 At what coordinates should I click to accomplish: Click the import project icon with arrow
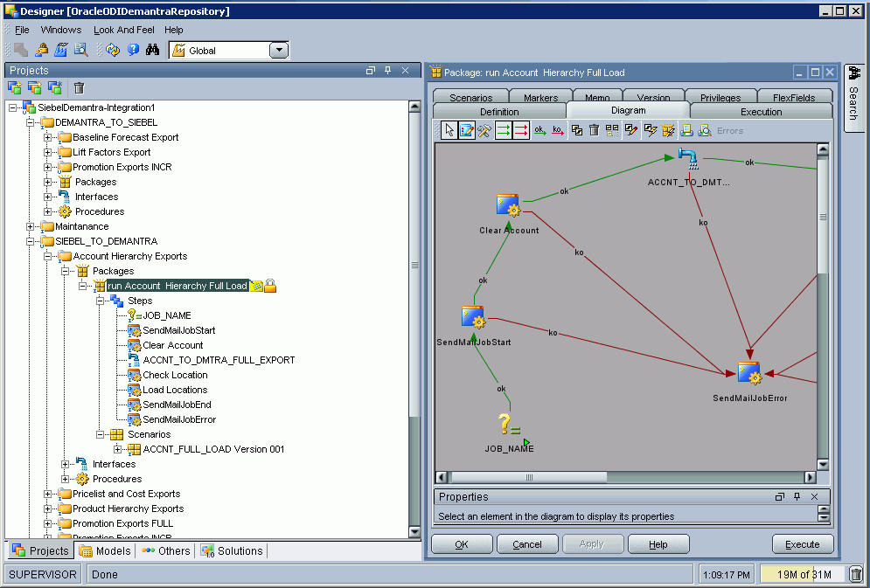point(35,87)
